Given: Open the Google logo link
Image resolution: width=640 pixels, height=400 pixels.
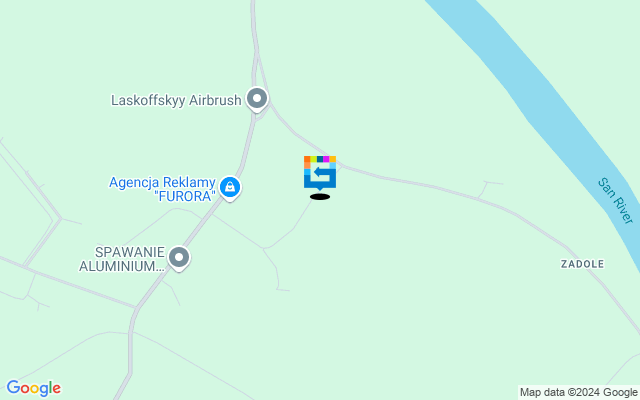Looking at the screenshot, I should tap(34, 388).
